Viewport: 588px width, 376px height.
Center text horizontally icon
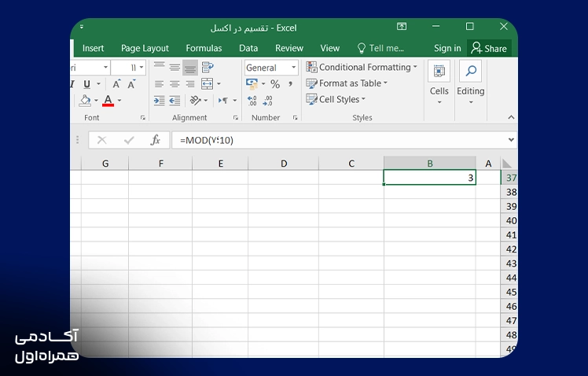[x=175, y=84]
